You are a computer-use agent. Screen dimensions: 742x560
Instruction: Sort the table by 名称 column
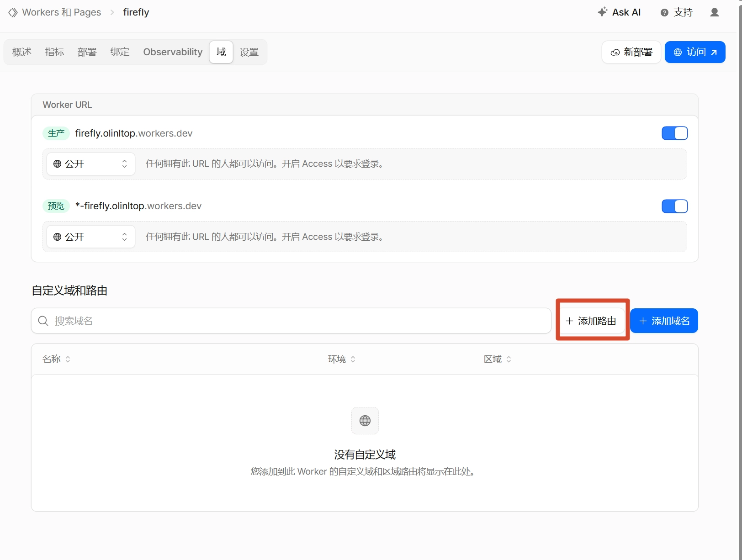click(x=57, y=359)
